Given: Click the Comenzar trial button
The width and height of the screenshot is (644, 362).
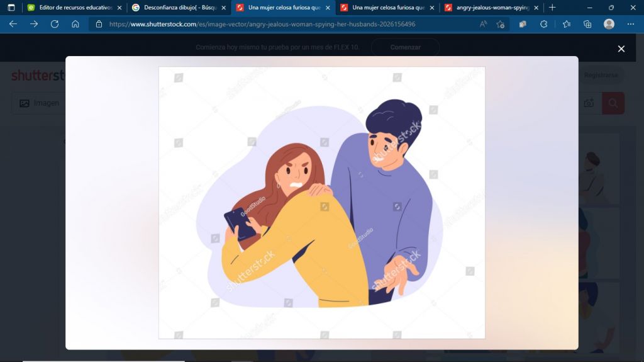Looking at the screenshot, I should pyautogui.click(x=406, y=47).
